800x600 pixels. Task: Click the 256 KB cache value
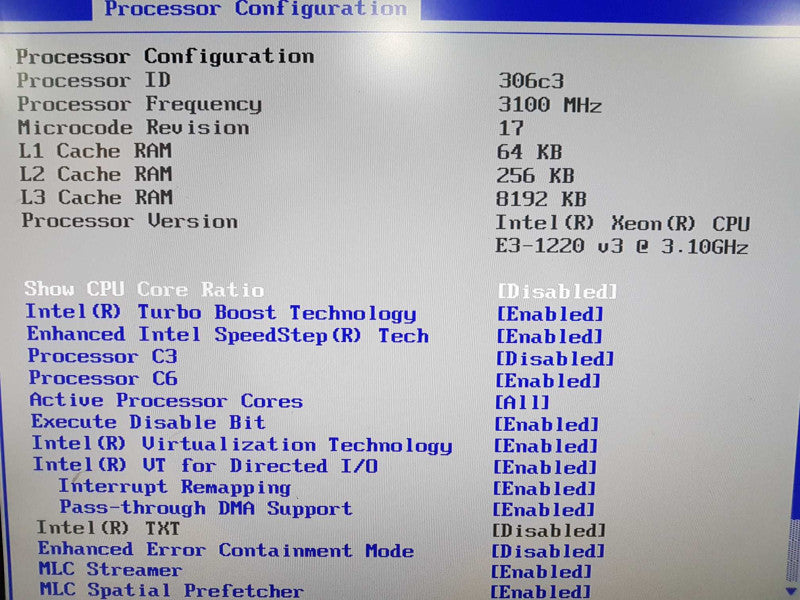tap(536, 176)
